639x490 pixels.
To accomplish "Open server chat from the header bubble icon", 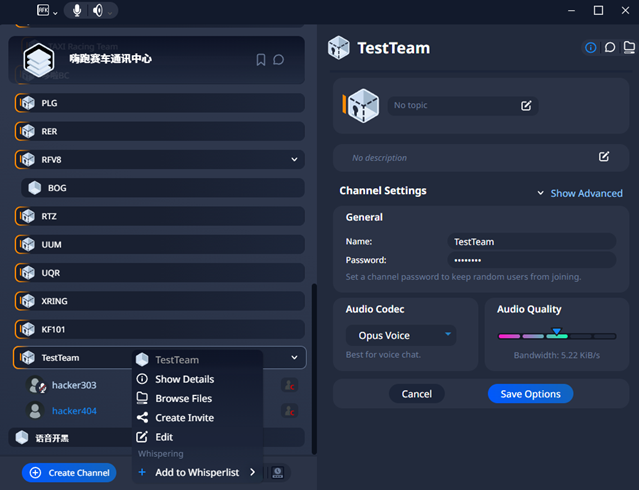I will pyautogui.click(x=279, y=60).
